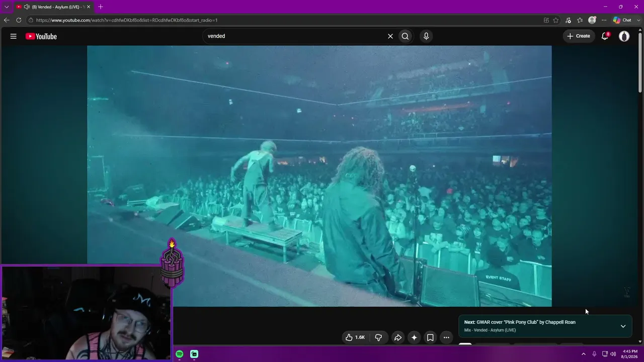644x362 pixels.
Task: Open browser settings and more menu
Action: 604,20
